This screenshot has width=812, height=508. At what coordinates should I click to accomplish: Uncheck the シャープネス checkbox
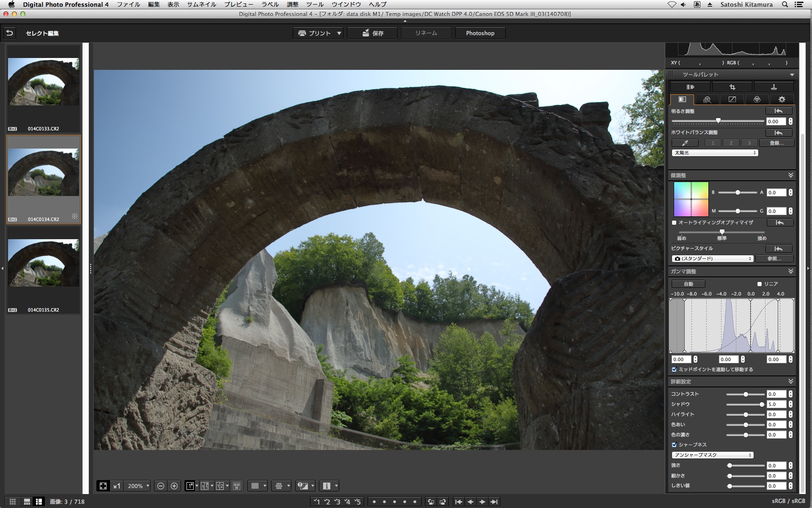674,445
